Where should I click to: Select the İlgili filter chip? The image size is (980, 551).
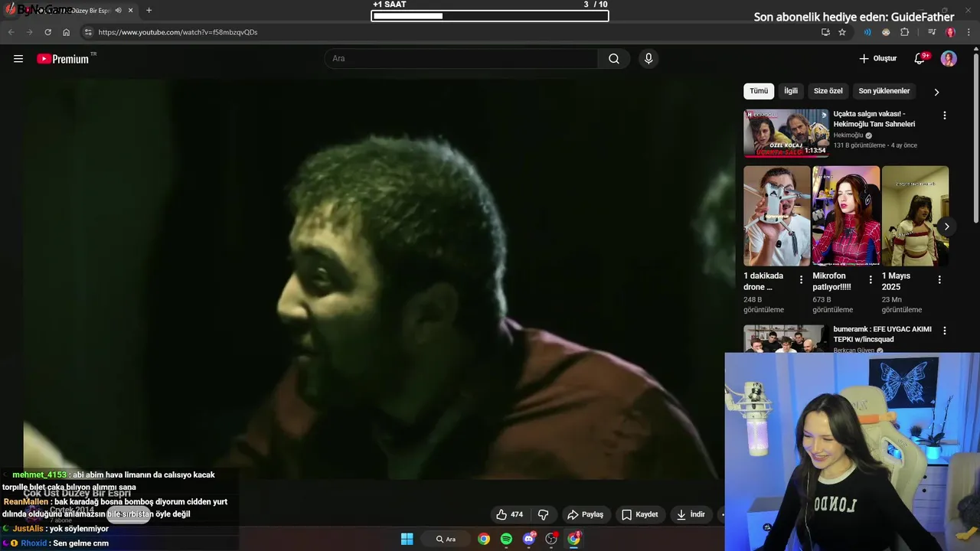[791, 91]
